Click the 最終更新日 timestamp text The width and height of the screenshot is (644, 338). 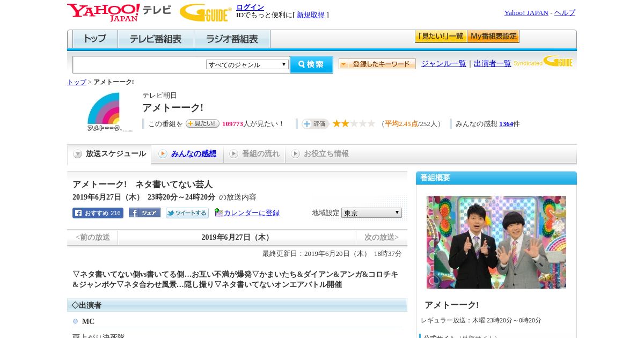[x=332, y=254]
